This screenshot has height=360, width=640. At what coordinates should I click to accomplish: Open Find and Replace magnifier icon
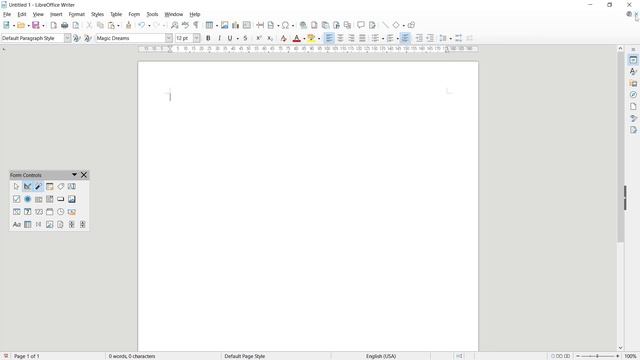(174, 25)
